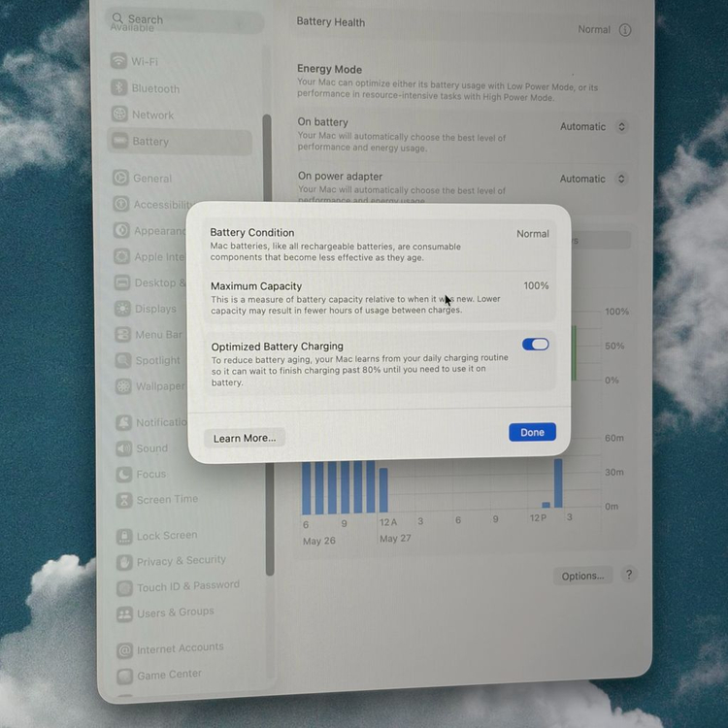Select the Sound label in the sidebar
Image resolution: width=728 pixels, height=728 pixels.
pos(151,448)
